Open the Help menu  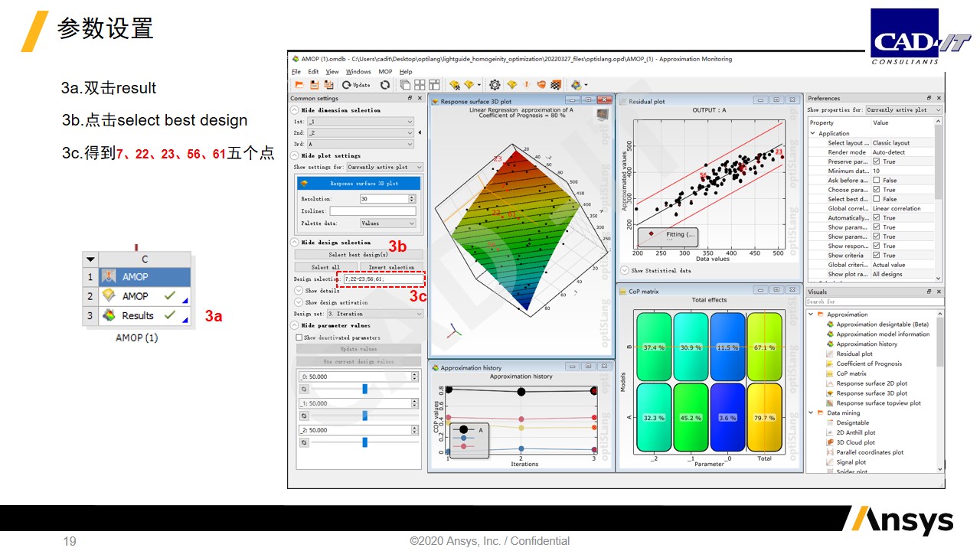[406, 72]
